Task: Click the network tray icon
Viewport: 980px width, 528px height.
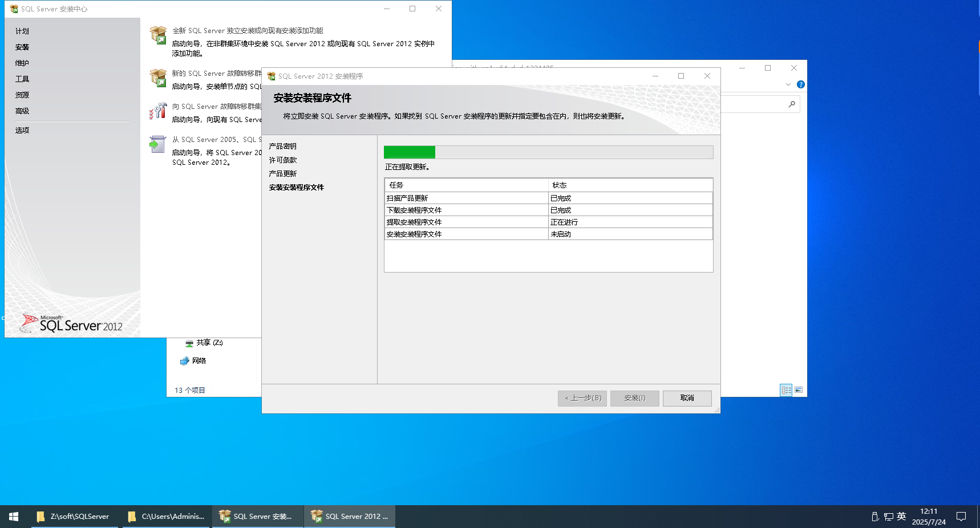Action: click(x=889, y=517)
